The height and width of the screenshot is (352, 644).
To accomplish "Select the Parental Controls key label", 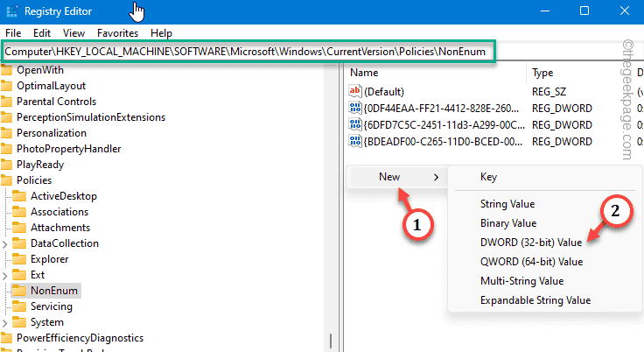I will [x=56, y=102].
